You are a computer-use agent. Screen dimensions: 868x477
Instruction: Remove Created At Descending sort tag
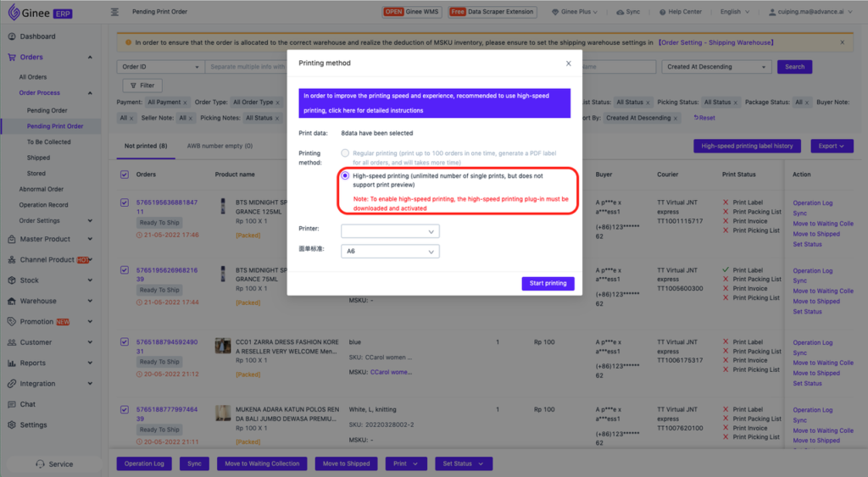(676, 118)
